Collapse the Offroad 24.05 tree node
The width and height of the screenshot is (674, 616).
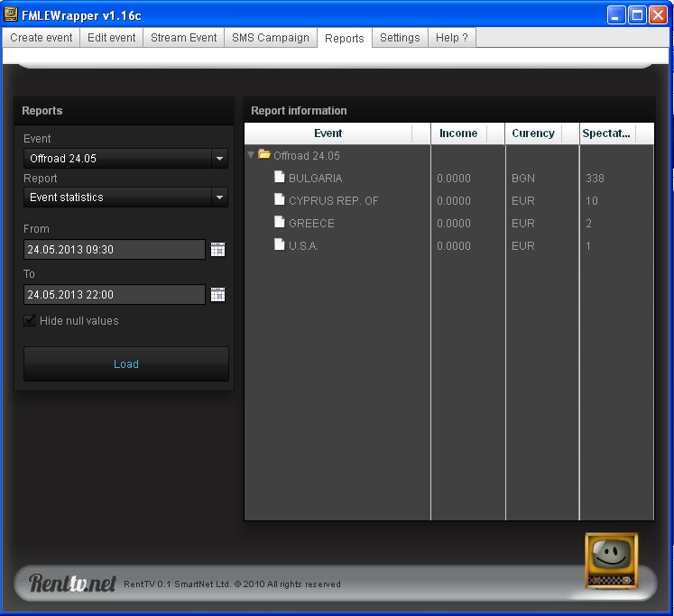click(x=251, y=154)
